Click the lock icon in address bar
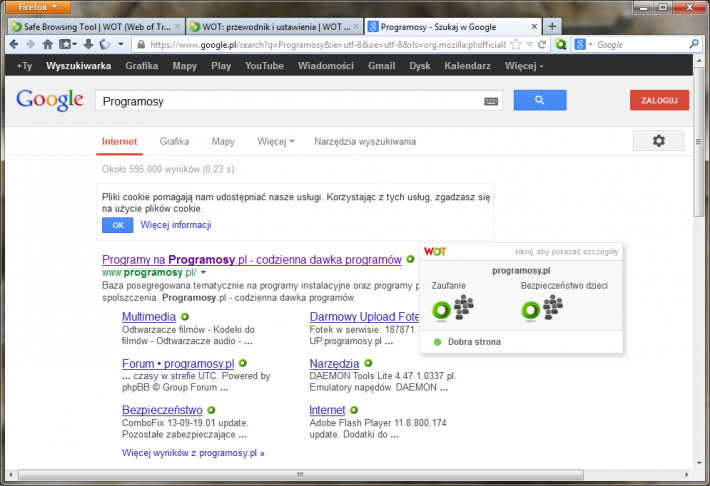This screenshot has height=486, width=710. coord(141,44)
